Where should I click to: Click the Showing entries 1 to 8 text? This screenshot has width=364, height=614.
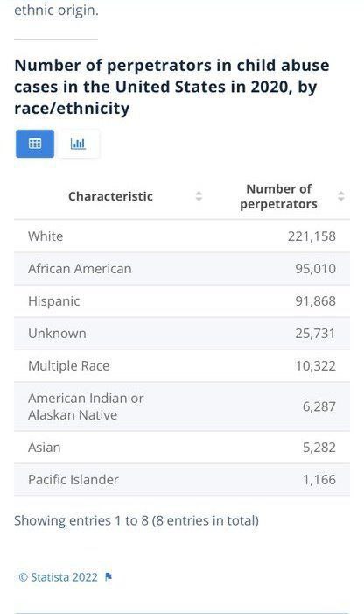[136, 520]
